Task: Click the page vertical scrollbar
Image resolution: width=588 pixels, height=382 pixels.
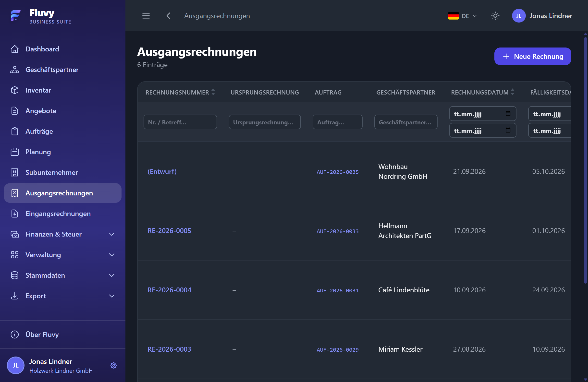Action: 585,160
